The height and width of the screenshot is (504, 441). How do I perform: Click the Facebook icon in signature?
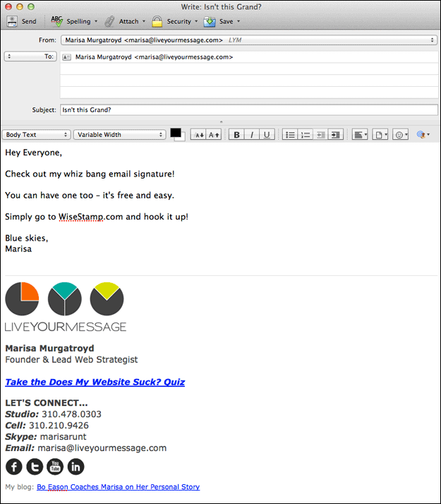click(14, 467)
